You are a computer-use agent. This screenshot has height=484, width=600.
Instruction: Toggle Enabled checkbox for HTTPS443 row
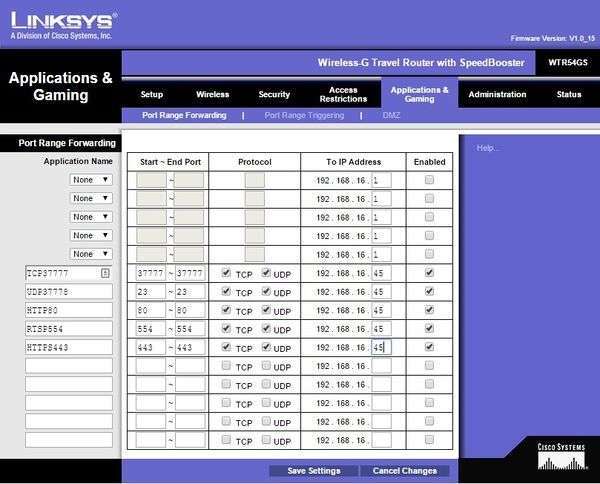tap(429, 347)
